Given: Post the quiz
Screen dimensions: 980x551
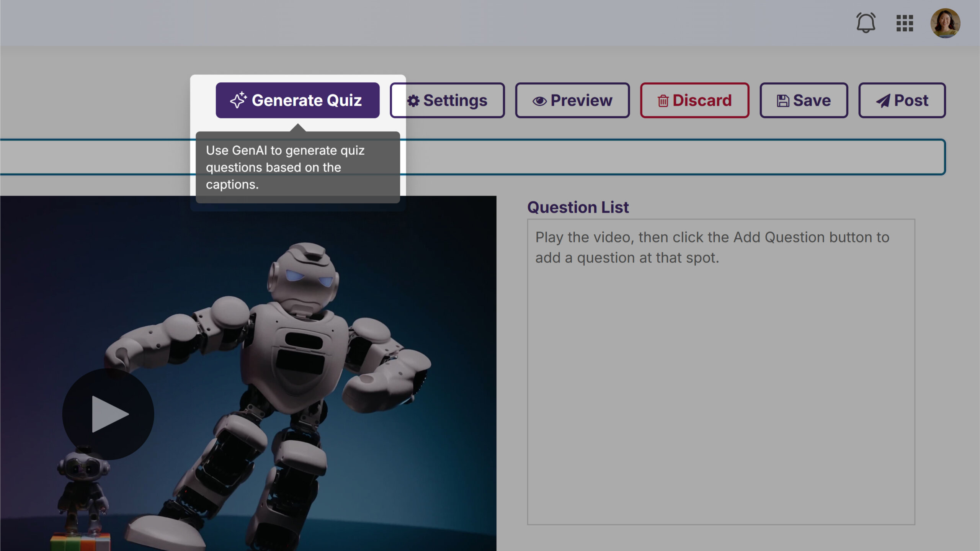Looking at the screenshot, I should point(902,100).
